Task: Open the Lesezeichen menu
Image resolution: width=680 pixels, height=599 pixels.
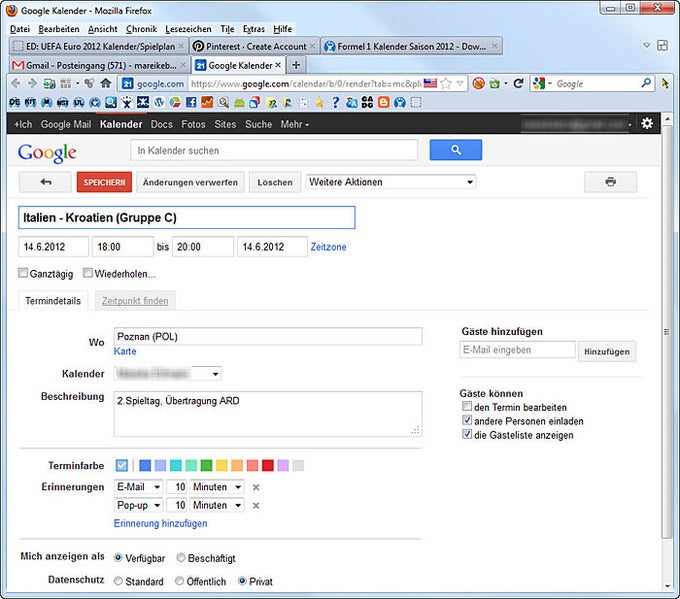Action: coord(188,29)
